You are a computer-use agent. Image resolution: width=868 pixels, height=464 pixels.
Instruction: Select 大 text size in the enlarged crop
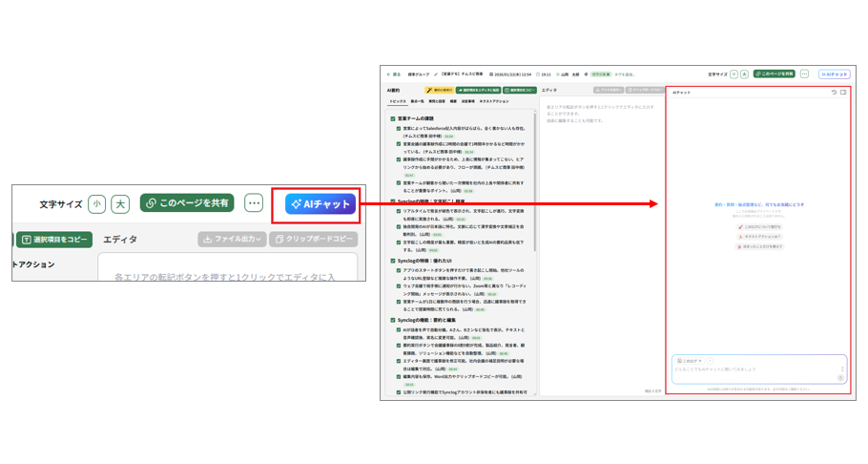(x=120, y=204)
